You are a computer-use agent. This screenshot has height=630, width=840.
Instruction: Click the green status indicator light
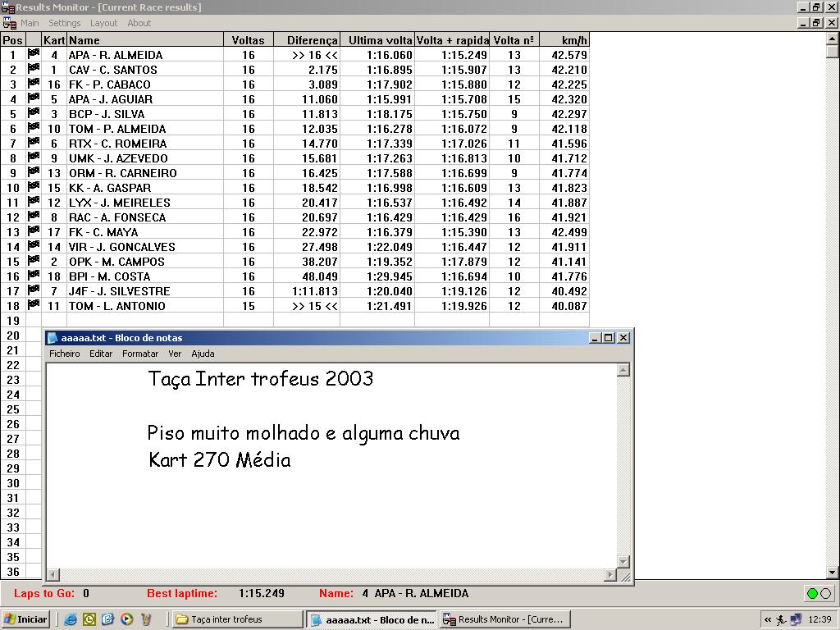tap(812, 594)
